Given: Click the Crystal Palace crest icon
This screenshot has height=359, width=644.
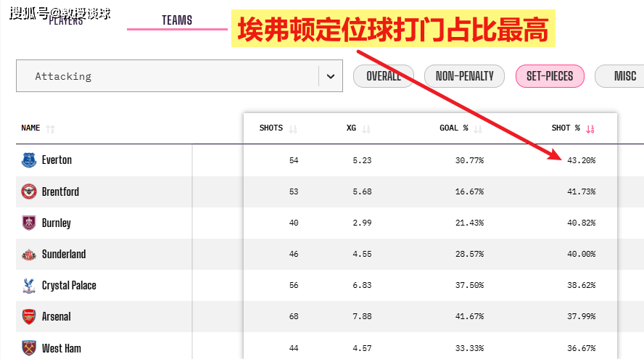Looking at the screenshot, I should pyautogui.click(x=29, y=285).
